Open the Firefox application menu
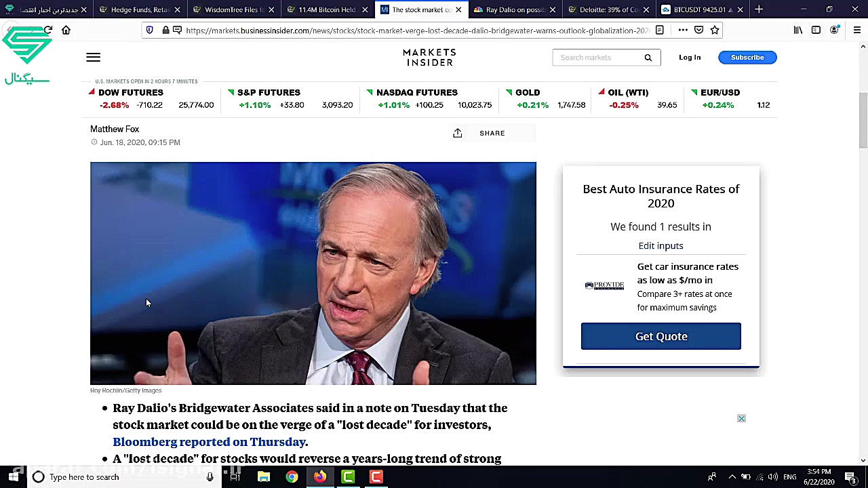 tap(857, 30)
